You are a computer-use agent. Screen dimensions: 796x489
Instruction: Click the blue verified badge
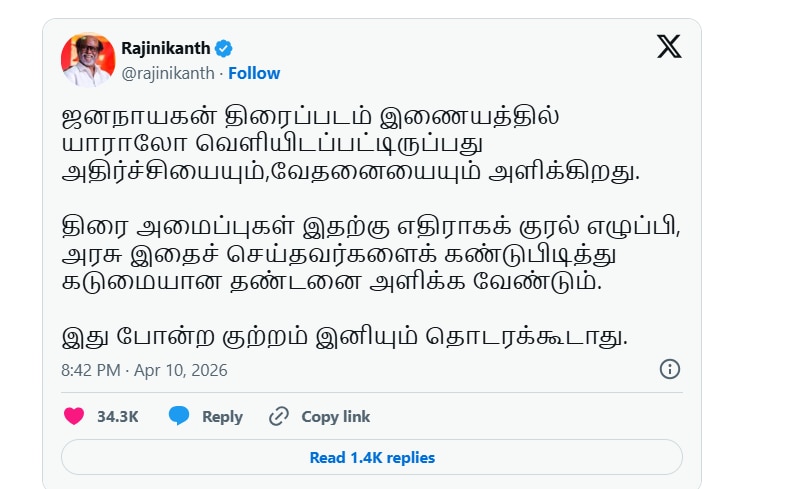tap(227, 48)
